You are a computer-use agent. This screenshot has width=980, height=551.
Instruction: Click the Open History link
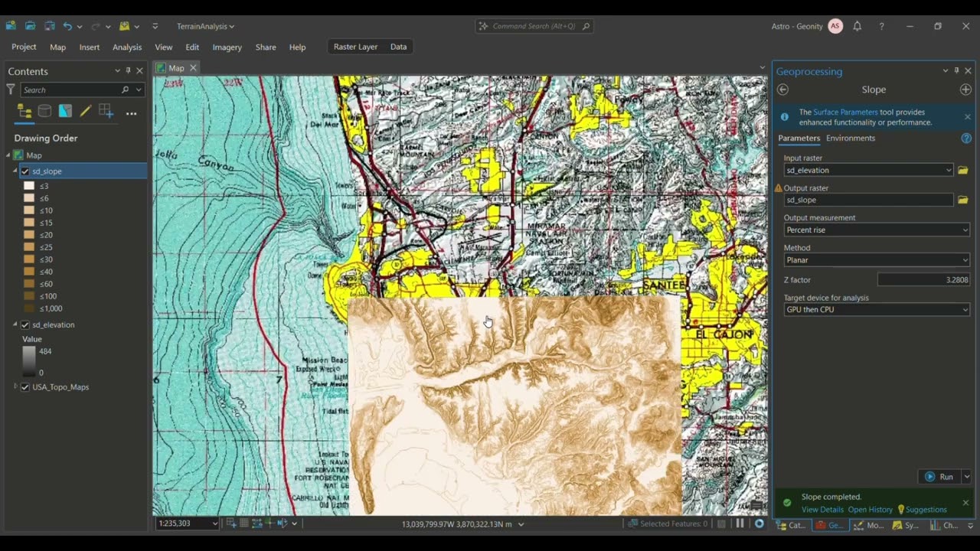coord(871,510)
